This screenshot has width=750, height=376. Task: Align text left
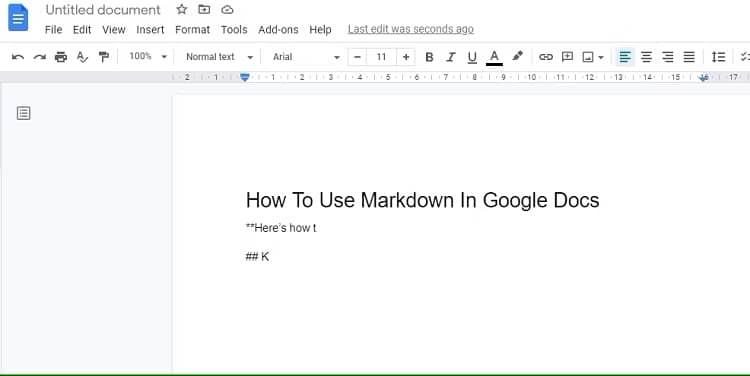(x=625, y=57)
